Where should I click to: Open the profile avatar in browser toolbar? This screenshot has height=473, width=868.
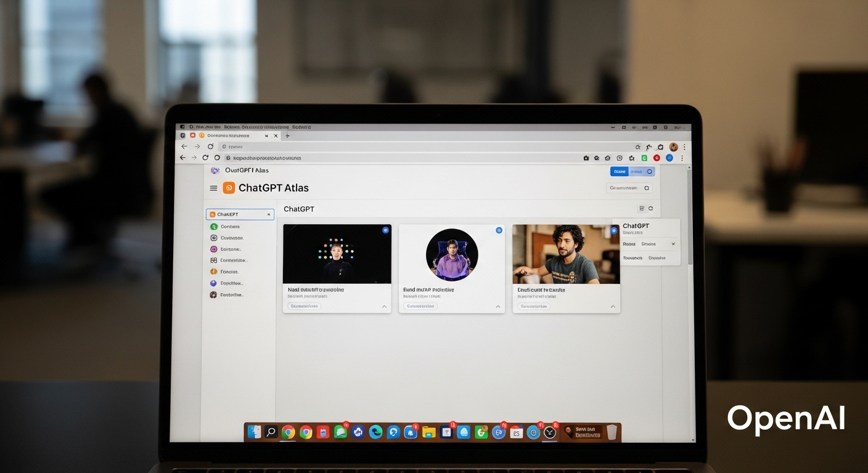(x=673, y=147)
